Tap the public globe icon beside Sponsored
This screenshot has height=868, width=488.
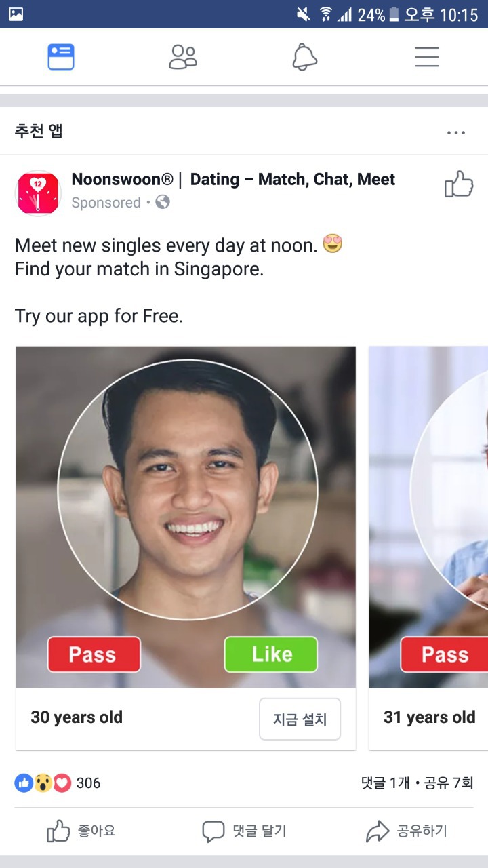(x=163, y=202)
